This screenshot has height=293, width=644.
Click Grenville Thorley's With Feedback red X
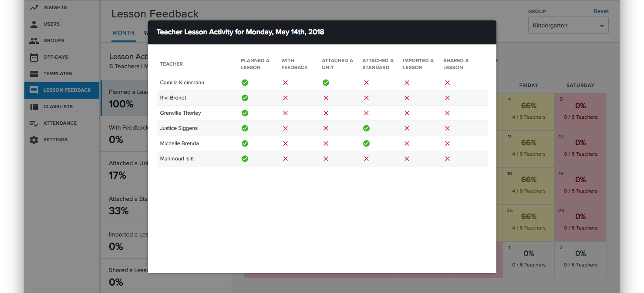pos(285,113)
